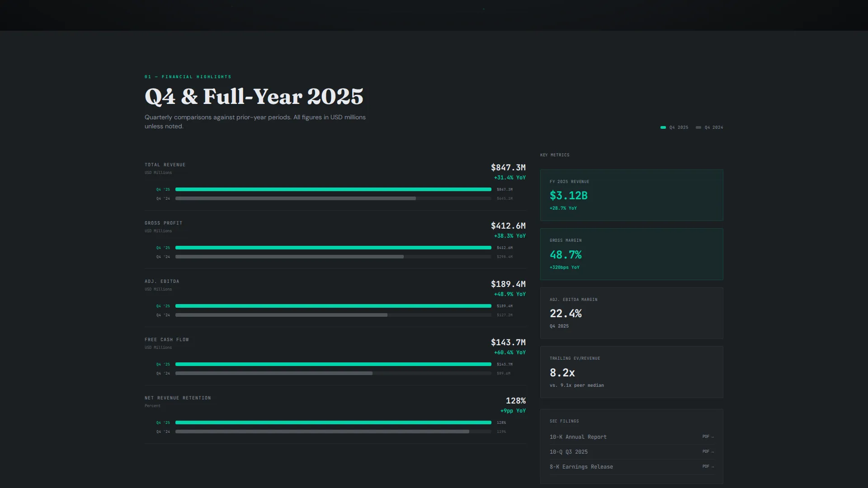Open the 10-K Annual Report filing

pyautogui.click(x=632, y=437)
